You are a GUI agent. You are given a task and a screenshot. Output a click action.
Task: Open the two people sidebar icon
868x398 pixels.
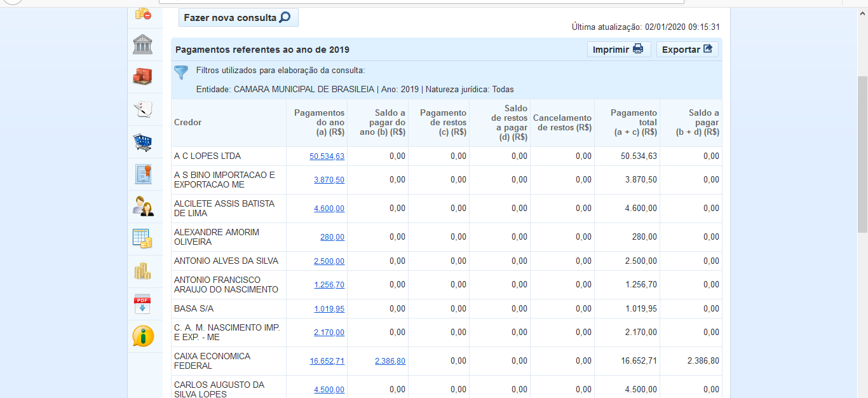142,207
